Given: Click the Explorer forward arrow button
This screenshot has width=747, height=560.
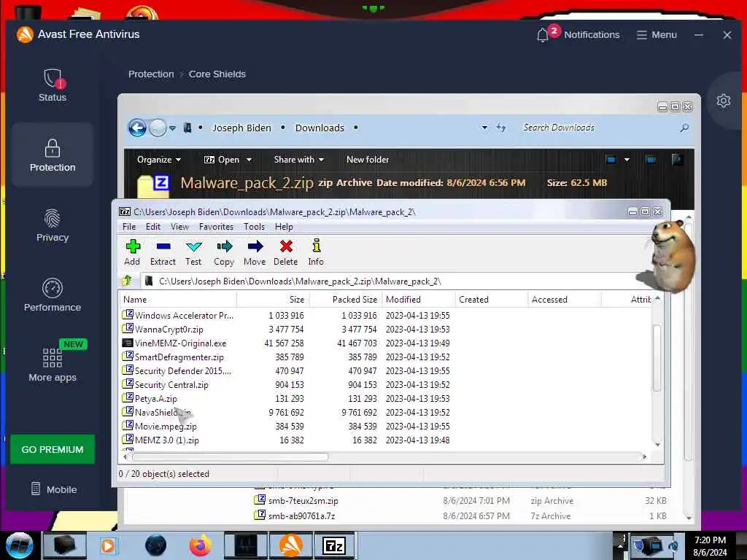Looking at the screenshot, I should point(158,128).
